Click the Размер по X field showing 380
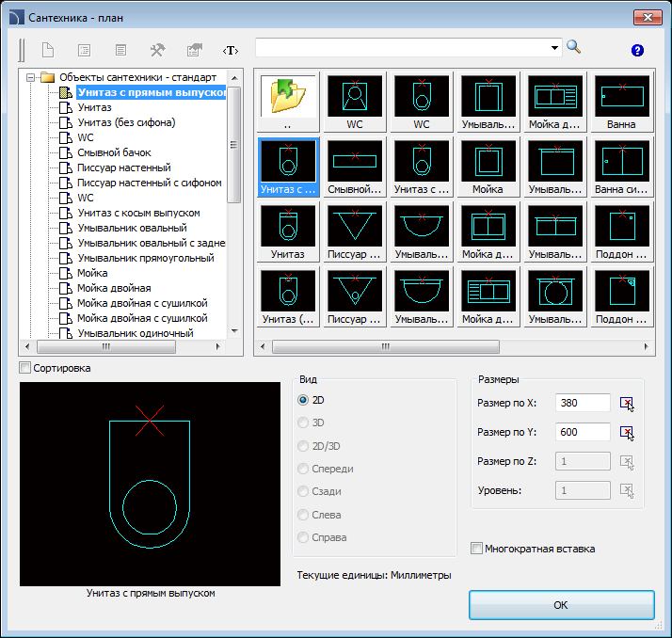 [583, 403]
